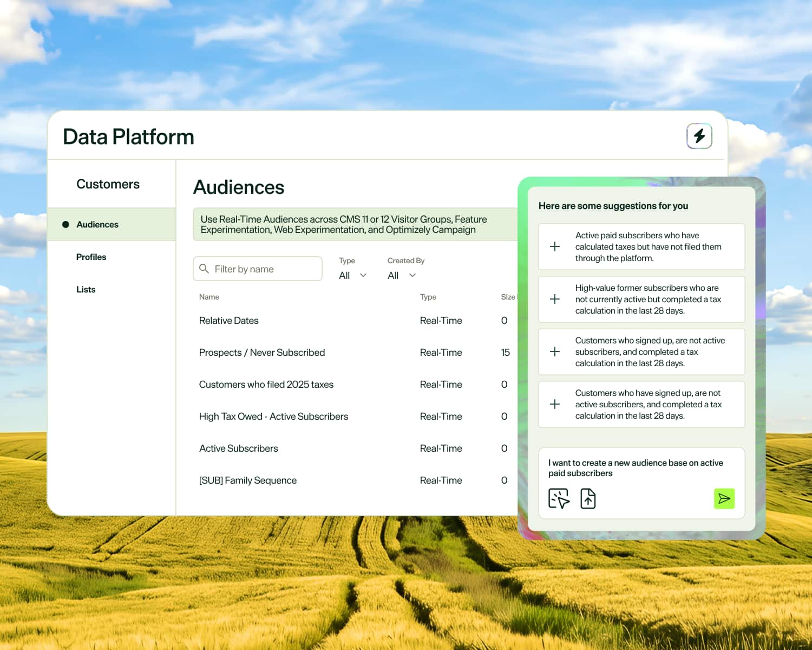The width and height of the screenshot is (812, 650).
Task: Open the Relative Dates audience
Action: [x=228, y=321]
